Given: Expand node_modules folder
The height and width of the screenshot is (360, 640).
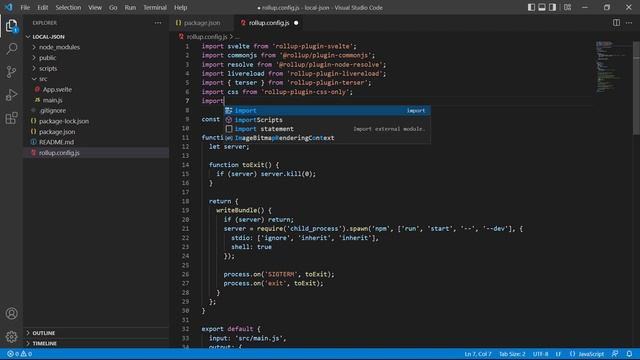Looking at the screenshot, I should coord(96,47).
